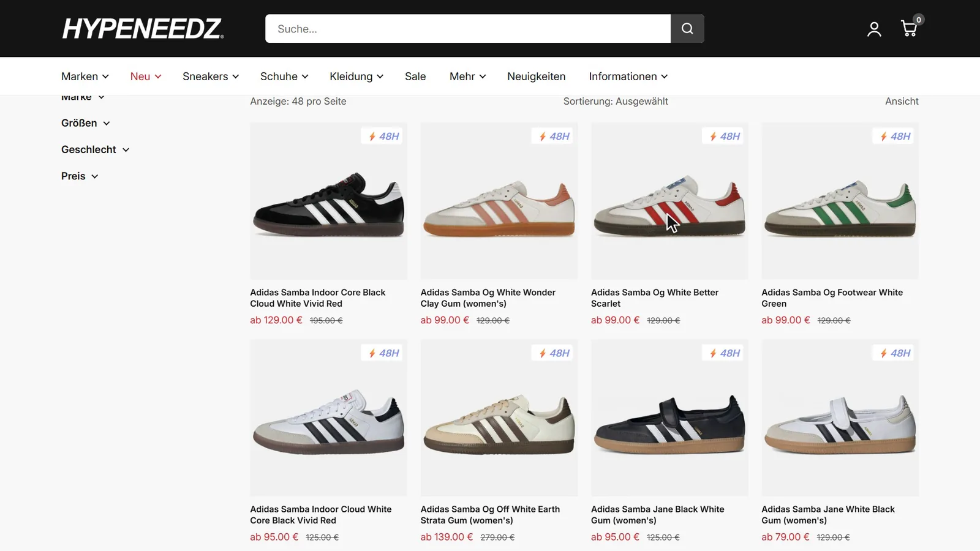Expand the Preis filter

pos(80,176)
